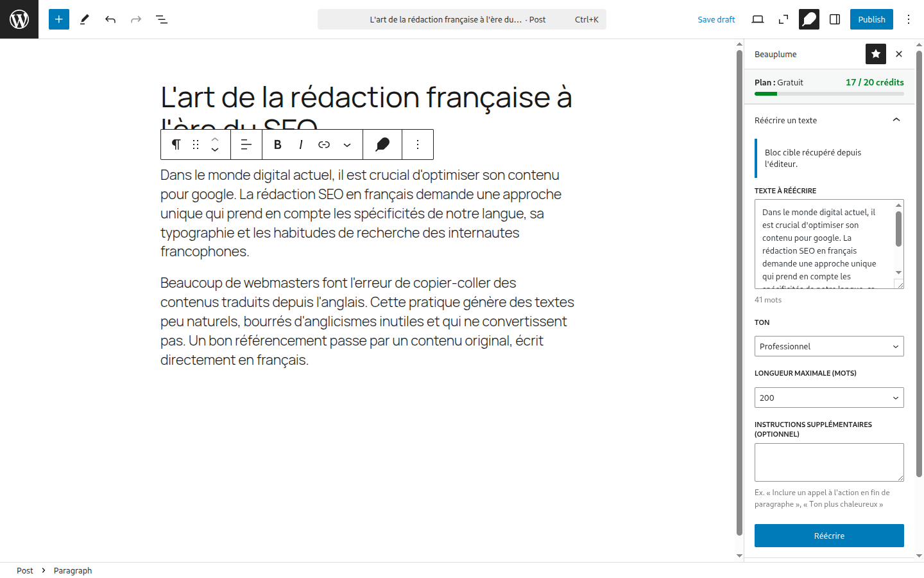
Task: Grab the block drag handle
Action: tap(196, 144)
